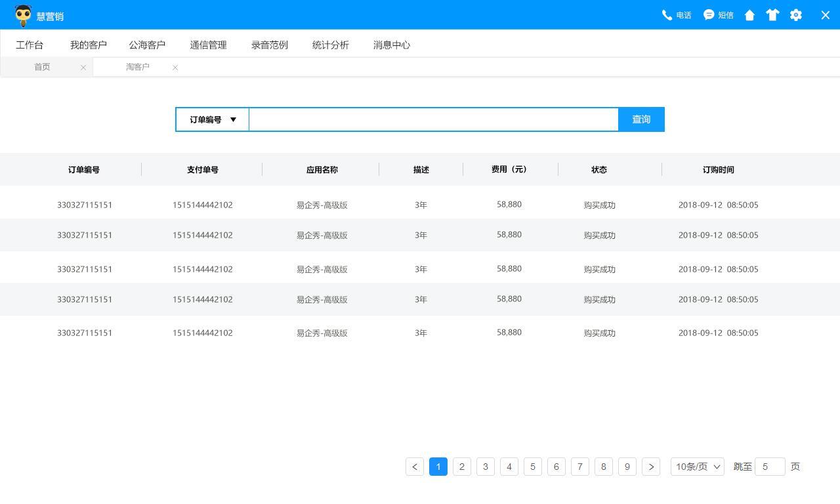Screen dimensions: 840x504
Task: Select page 3 in pagination
Action: coord(486,467)
